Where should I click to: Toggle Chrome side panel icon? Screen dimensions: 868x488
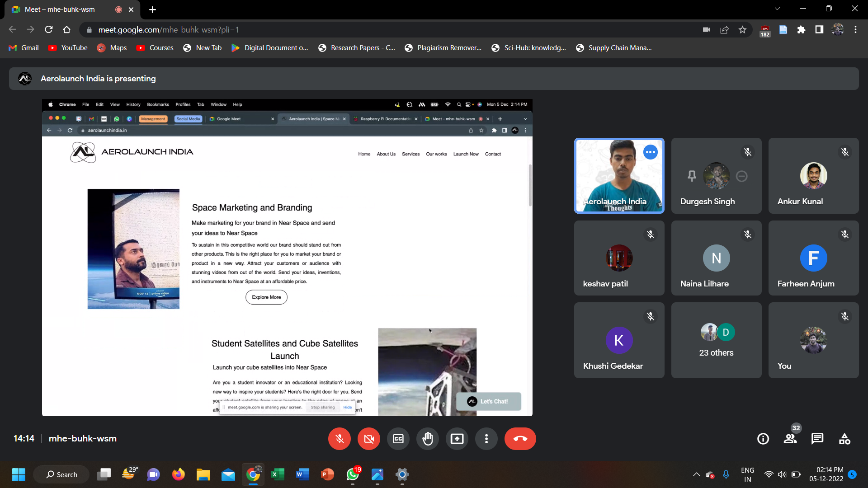click(x=819, y=30)
